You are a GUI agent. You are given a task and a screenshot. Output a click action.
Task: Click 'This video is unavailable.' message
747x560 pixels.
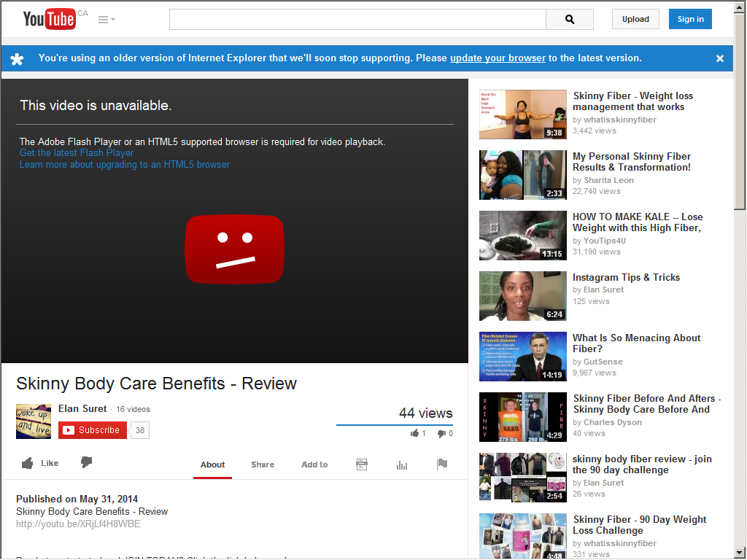[x=96, y=105]
